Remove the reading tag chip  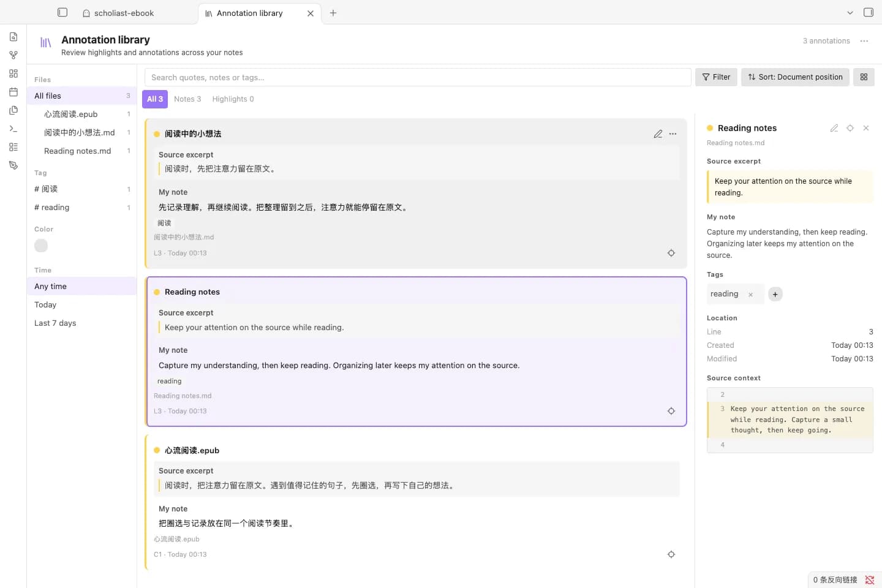pyautogui.click(x=750, y=295)
